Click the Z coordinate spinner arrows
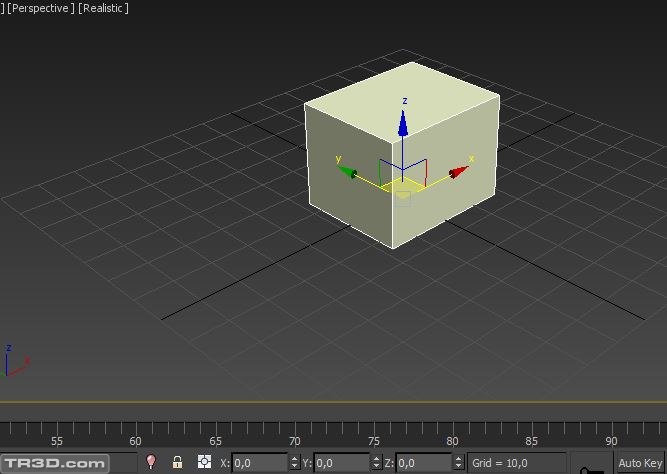The height and width of the screenshot is (474, 667). click(459, 463)
